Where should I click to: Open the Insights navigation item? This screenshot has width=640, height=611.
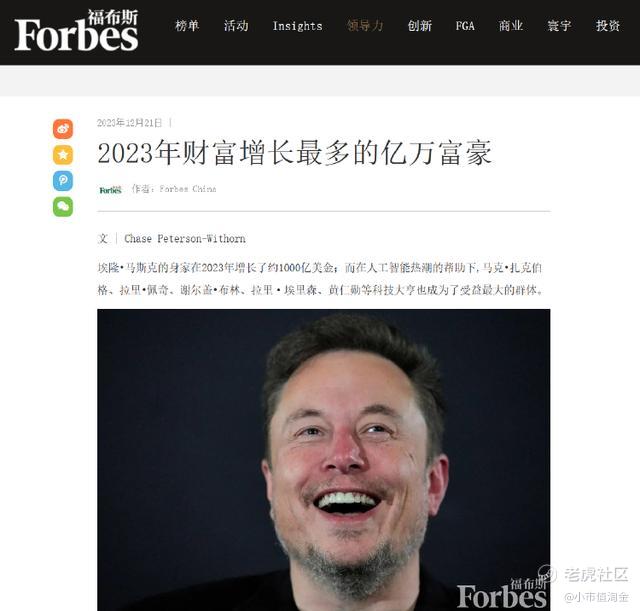pos(298,26)
